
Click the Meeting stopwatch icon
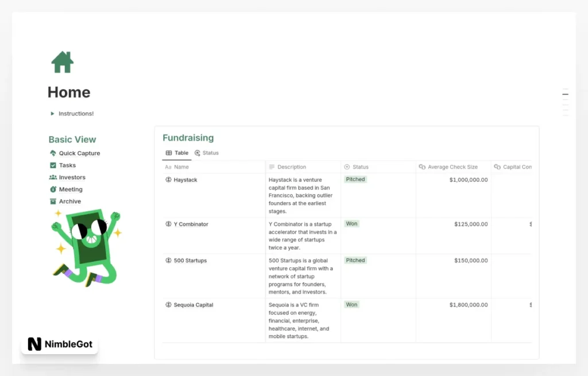click(x=53, y=189)
